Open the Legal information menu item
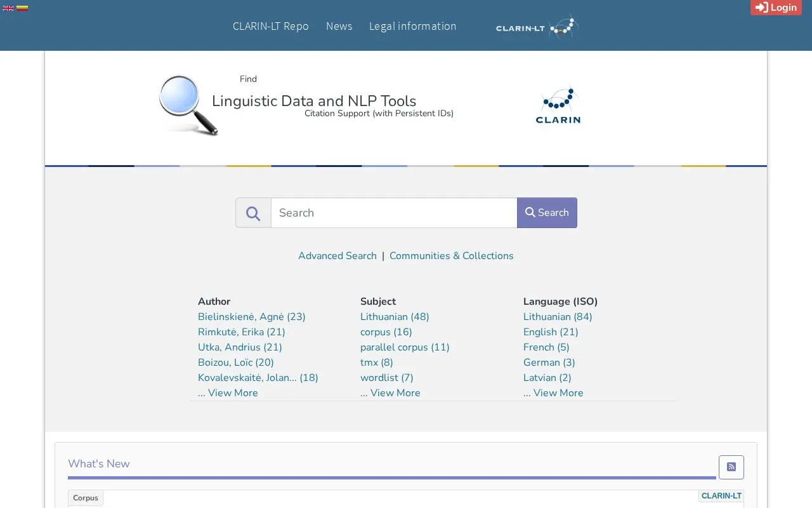The image size is (812, 508). click(x=413, y=26)
